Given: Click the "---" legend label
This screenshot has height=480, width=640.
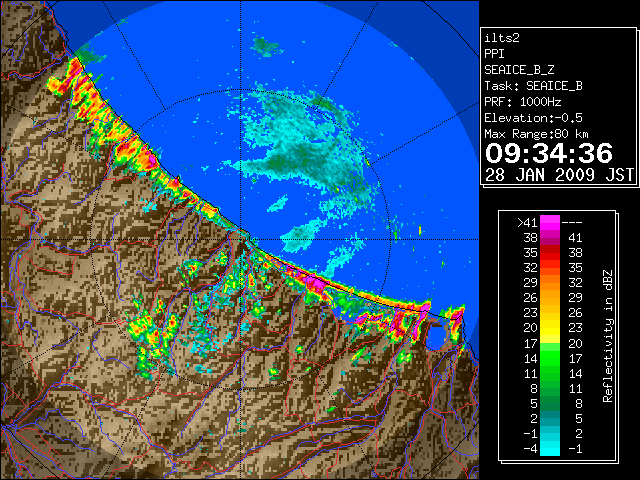Looking at the screenshot, I should pos(572,223).
